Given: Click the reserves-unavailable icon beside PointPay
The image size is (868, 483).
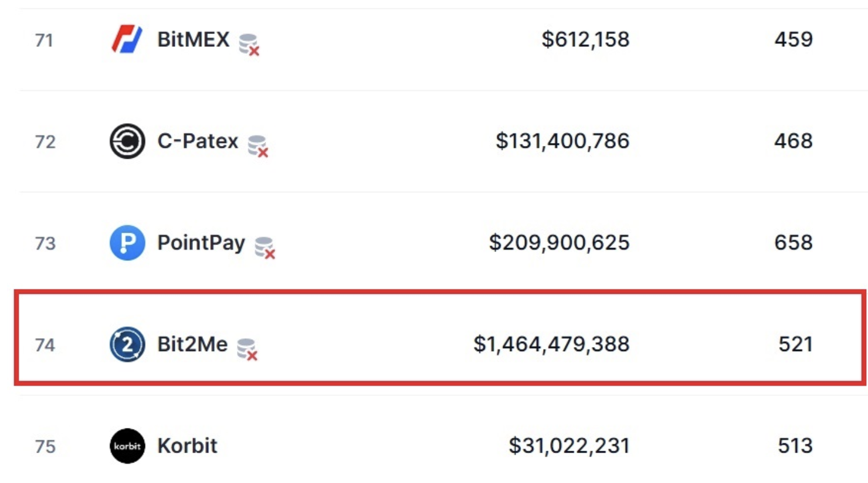Looking at the screenshot, I should [265, 247].
